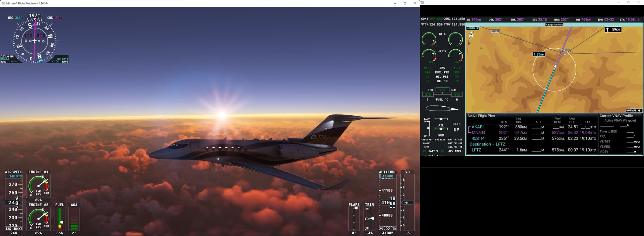Click the ETE 33:15 data field

(540, 20)
